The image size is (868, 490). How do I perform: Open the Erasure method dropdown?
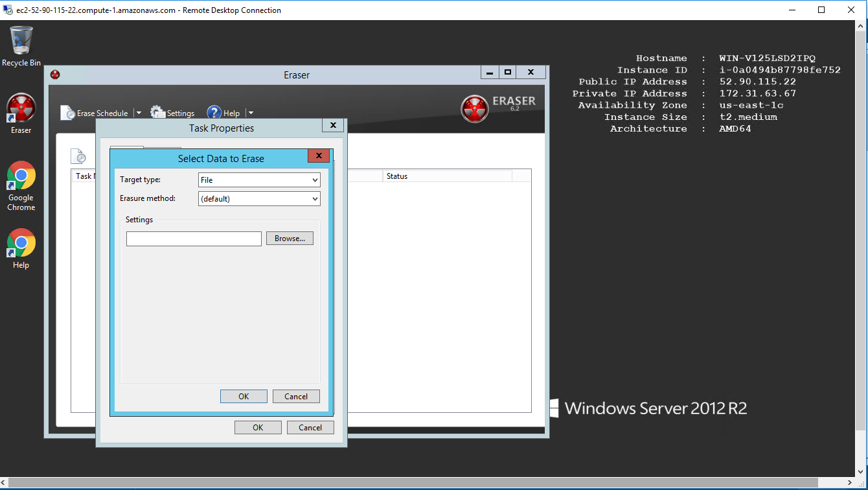tap(259, 199)
